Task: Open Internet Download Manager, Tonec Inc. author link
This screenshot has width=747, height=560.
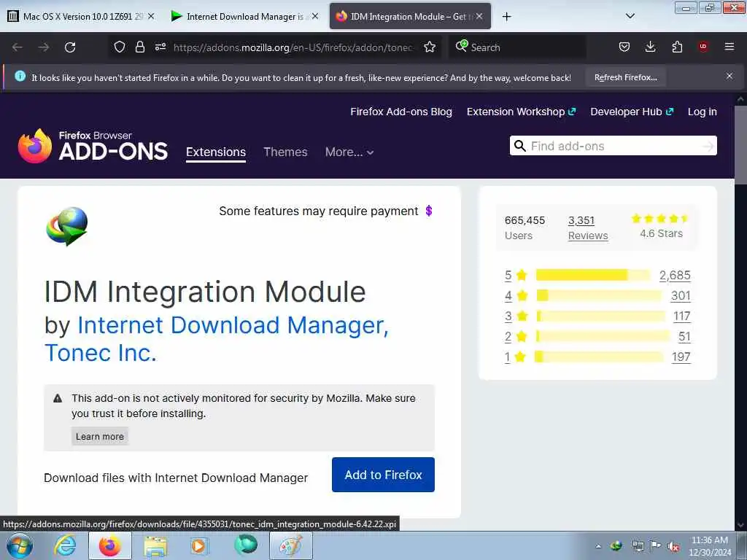Action: pyautogui.click(x=216, y=339)
